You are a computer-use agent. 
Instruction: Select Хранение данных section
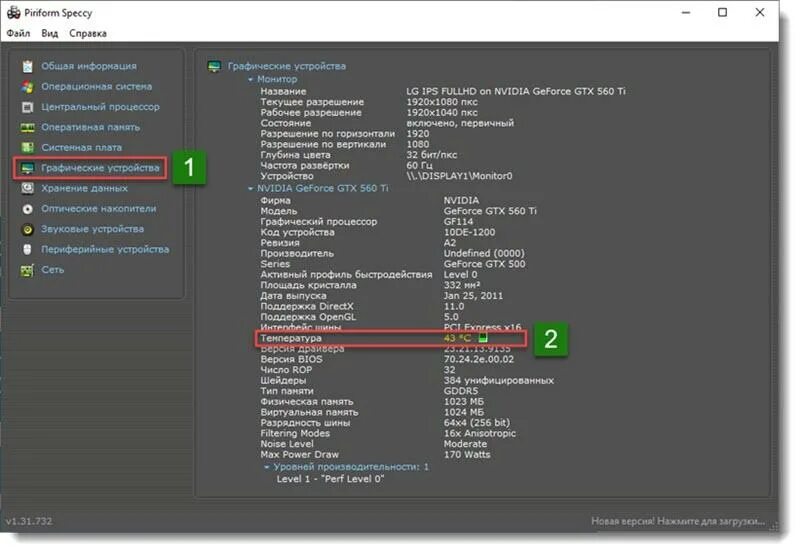pos(85,188)
